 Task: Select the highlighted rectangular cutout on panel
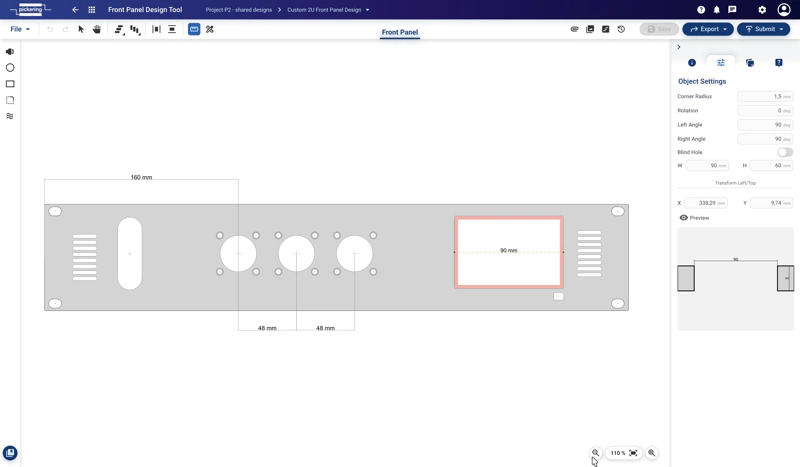[x=509, y=252]
